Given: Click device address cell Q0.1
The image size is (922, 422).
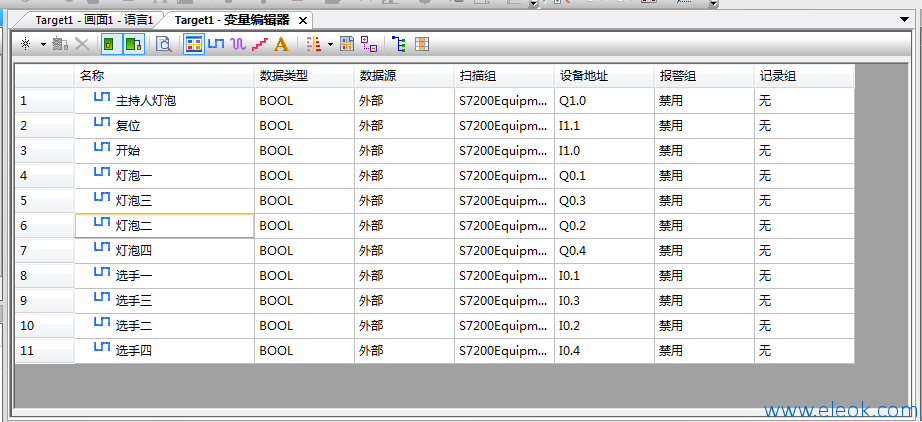Looking at the screenshot, I should [x=604, y=176].
